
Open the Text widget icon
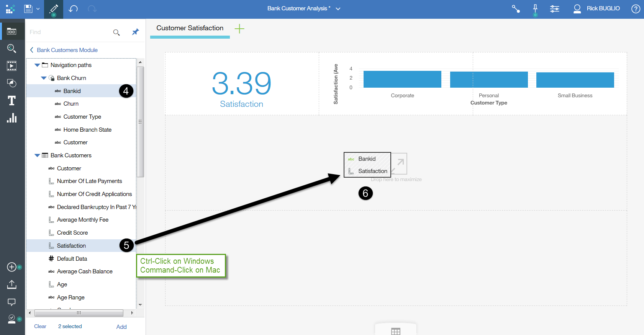coord(12,100)
